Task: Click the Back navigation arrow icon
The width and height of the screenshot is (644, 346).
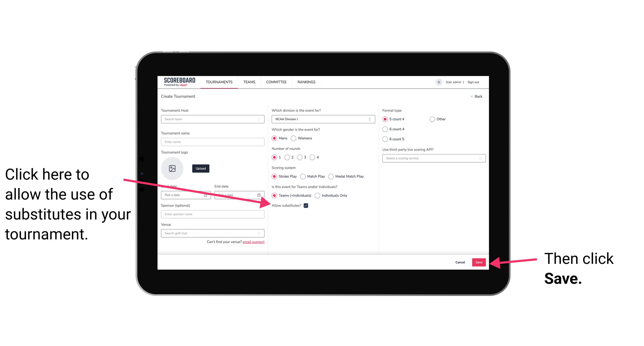Action: point(473,96)
